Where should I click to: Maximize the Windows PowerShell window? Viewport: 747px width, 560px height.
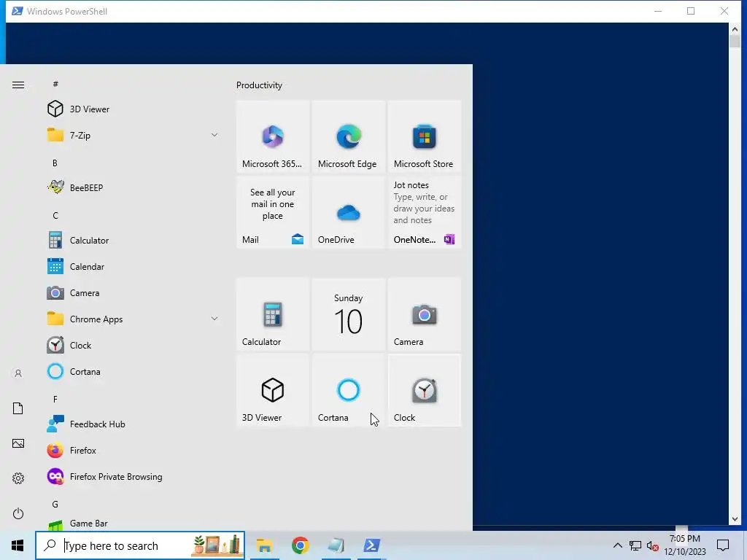[x=691, y=11]
